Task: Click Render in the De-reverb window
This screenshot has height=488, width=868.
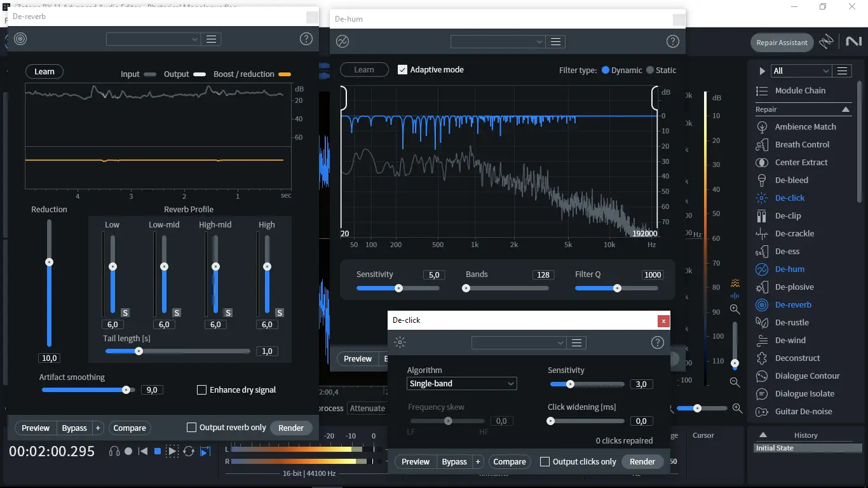Action: pos(291,428)
